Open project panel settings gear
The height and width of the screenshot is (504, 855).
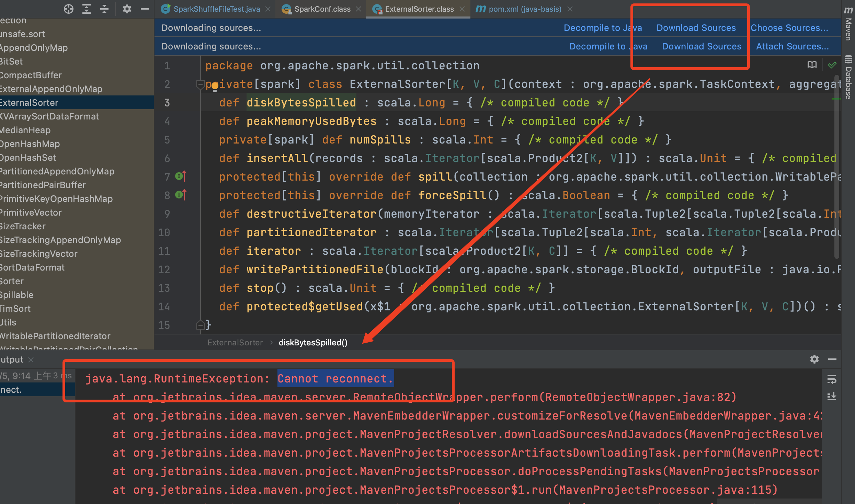click(x=127, y=9)
